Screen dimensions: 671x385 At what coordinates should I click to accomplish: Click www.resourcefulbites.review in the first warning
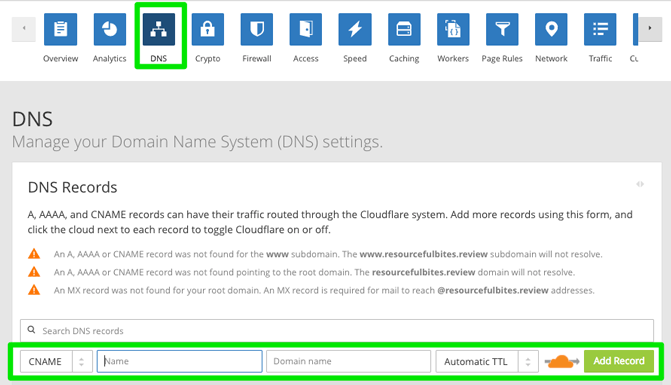point(424,254)
